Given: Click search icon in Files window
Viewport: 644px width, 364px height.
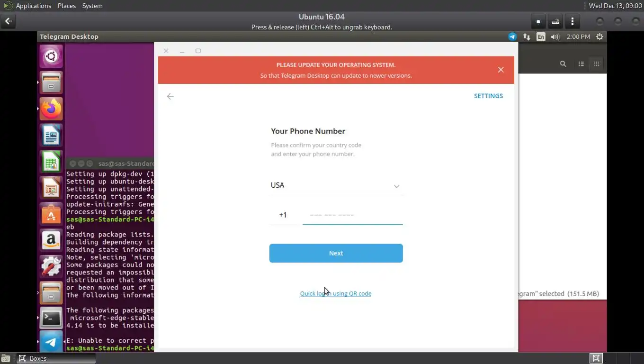Looking at the screenshot, I should pos(563,64).
